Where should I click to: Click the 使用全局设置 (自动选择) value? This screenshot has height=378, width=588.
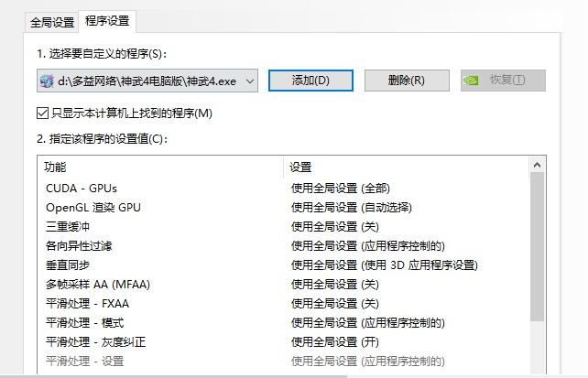click(x=352, y=208)
